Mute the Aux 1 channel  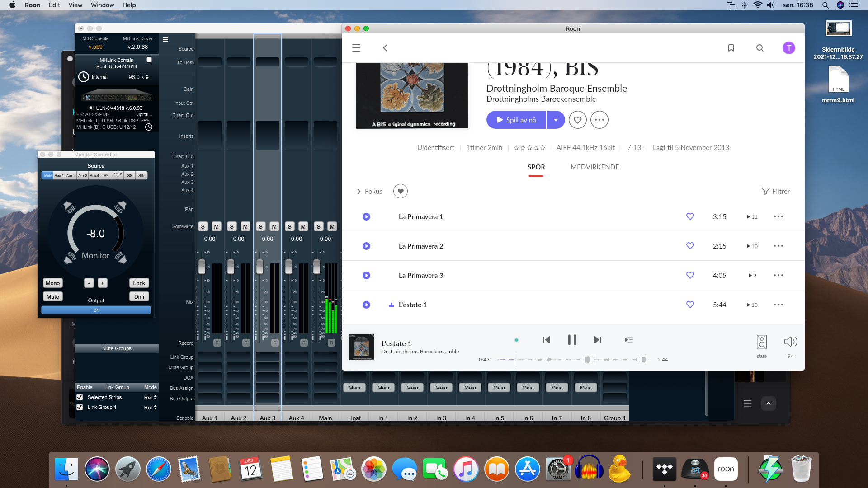pos(217,226)
